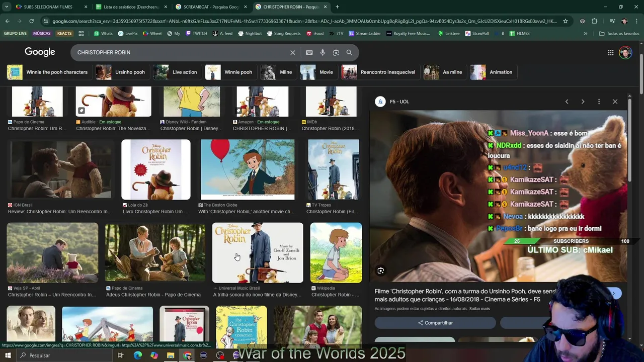This screenshot has width=644, height=362.
Task: Click inside the CHRISTOPHER ROBIN search field
Action: click(x=181, y=52)
